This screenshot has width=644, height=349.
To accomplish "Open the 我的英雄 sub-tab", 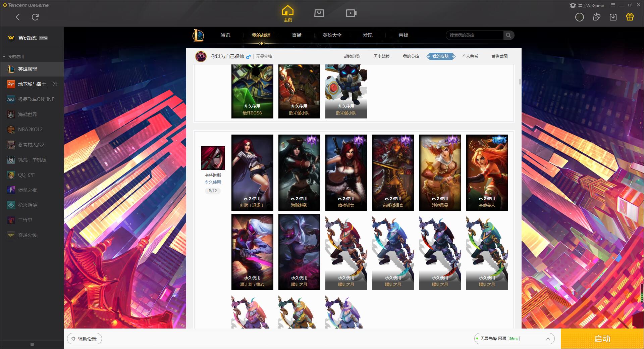I will [411, 56].
